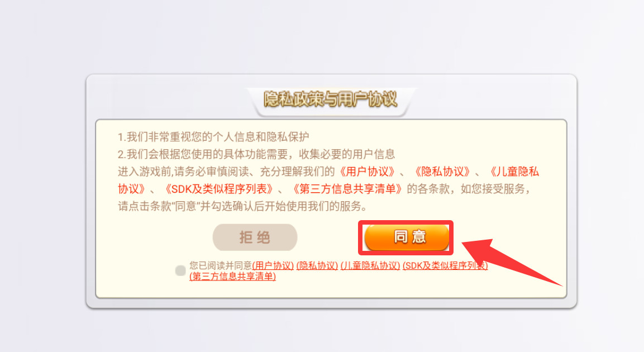Viewport: 644px width, 352px height.
Task: Click the 拒绝 button
Action: tap(255, 237)
